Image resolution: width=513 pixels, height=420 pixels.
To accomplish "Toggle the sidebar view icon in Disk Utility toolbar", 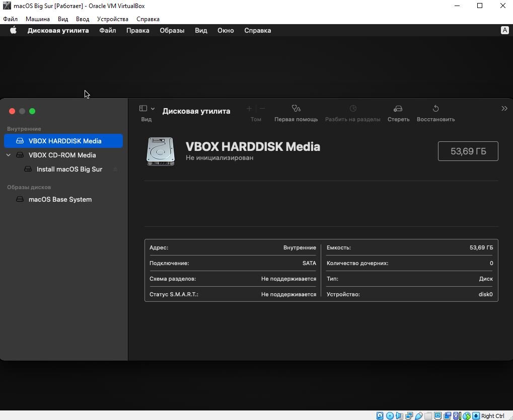I will pos(143,108).
